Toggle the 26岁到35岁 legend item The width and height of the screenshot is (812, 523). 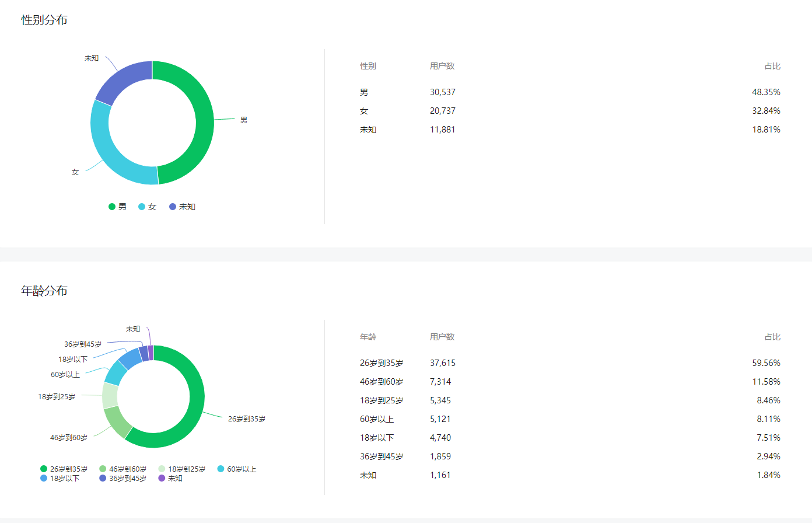click(64, 469)
